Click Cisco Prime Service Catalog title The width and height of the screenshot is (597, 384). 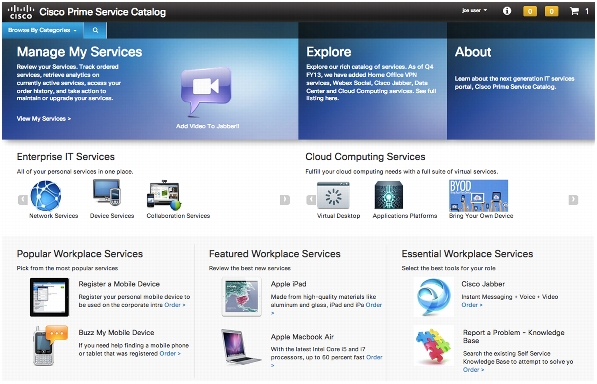point(103,12)
